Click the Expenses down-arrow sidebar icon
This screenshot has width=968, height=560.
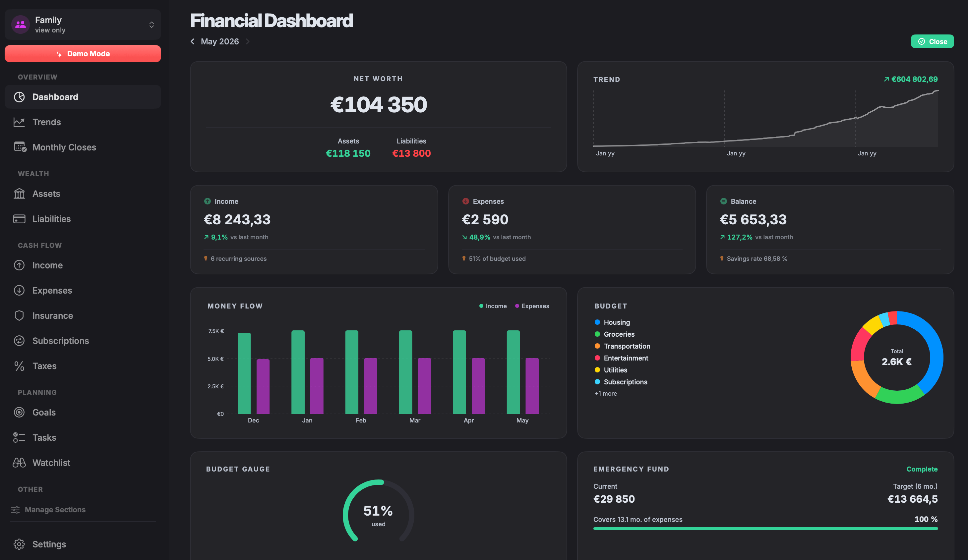(19, 290)
